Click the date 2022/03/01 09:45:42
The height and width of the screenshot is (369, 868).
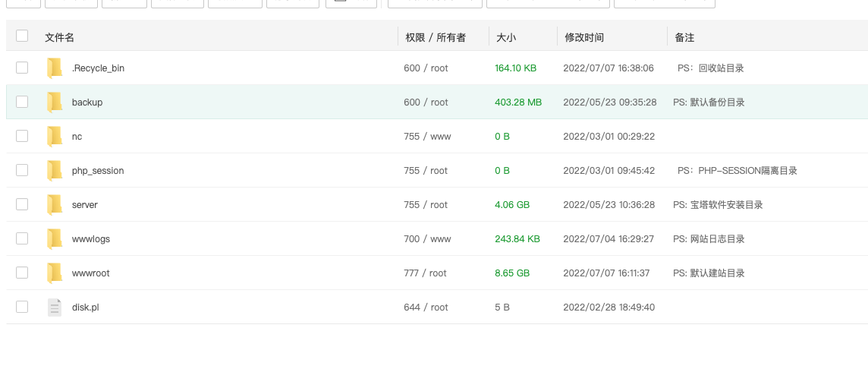click(x=609, y=171)
